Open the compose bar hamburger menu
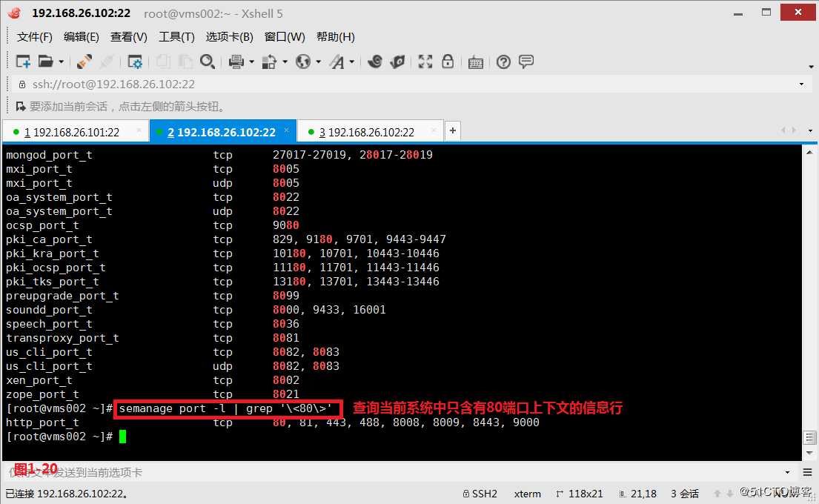819x504 pixels. [x=807, y=472]
